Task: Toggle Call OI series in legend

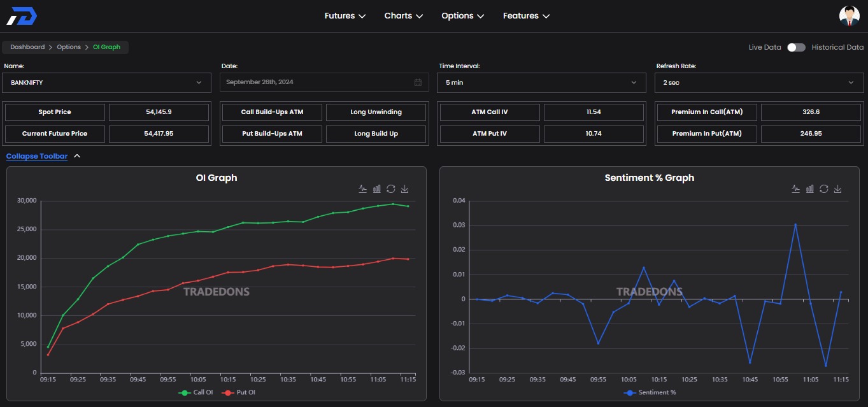Action: 196,392
